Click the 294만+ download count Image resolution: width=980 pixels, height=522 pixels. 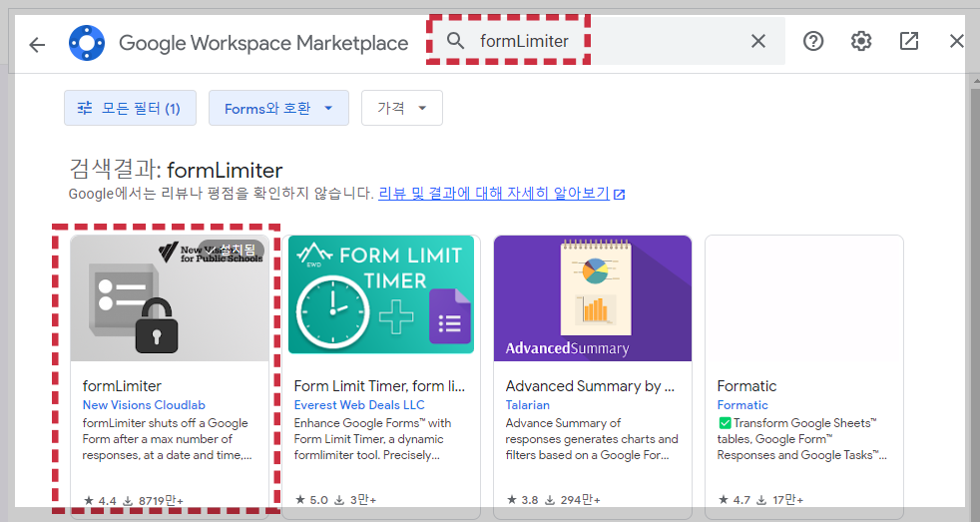coord(573,499)
